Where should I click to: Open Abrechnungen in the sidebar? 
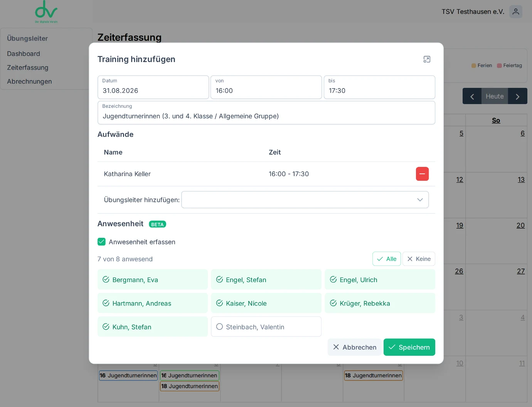pyautogui.click(x=29, y=81)
